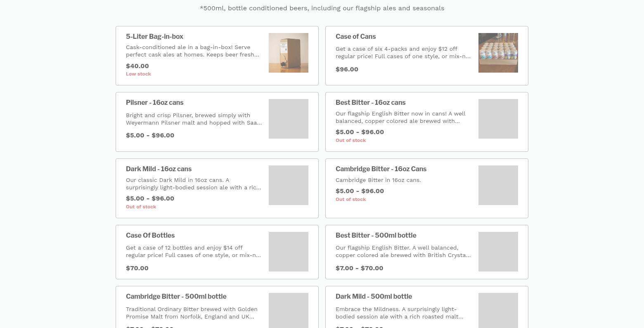Select the Cambridge Bitter - 500ml bottle title
This screenshot has height=328, width=644.
tap(176, 297)
